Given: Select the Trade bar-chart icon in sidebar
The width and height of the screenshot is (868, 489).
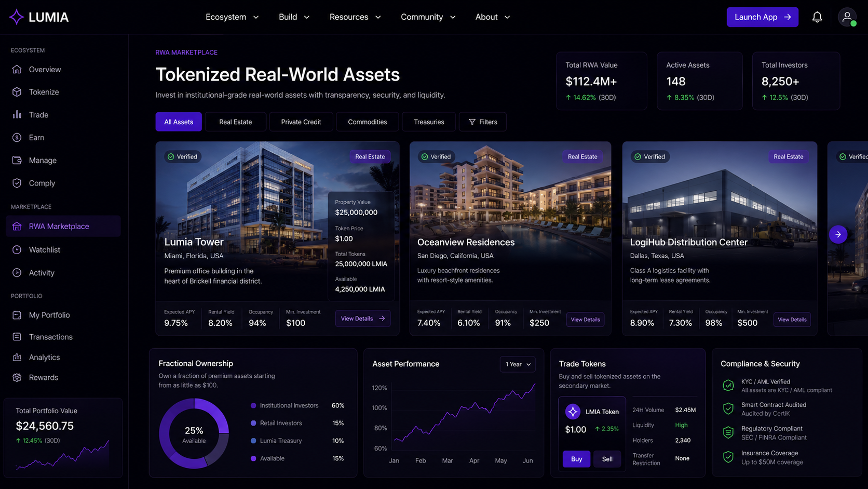Looking at the screenshot, I should pyautogui.click(x=17, y=114).
